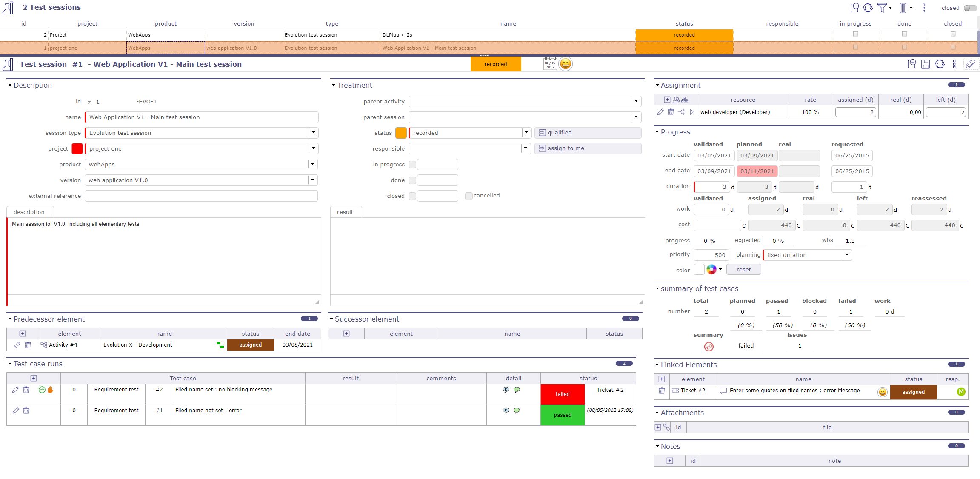This screenshot has width=980, height=479.
Task: Open the session type dropdown
Action: [x=313, y=133]
